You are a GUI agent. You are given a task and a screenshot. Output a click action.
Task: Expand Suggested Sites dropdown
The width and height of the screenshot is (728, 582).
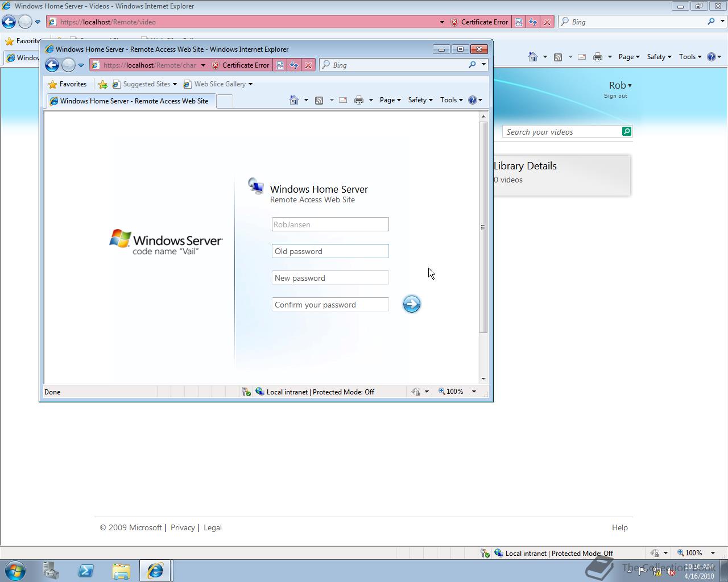(x=175, y=84)
